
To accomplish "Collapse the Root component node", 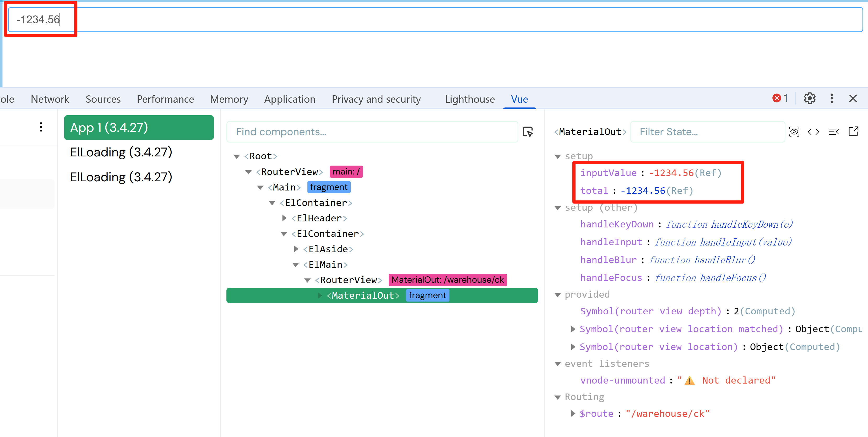I will [237, 157].
